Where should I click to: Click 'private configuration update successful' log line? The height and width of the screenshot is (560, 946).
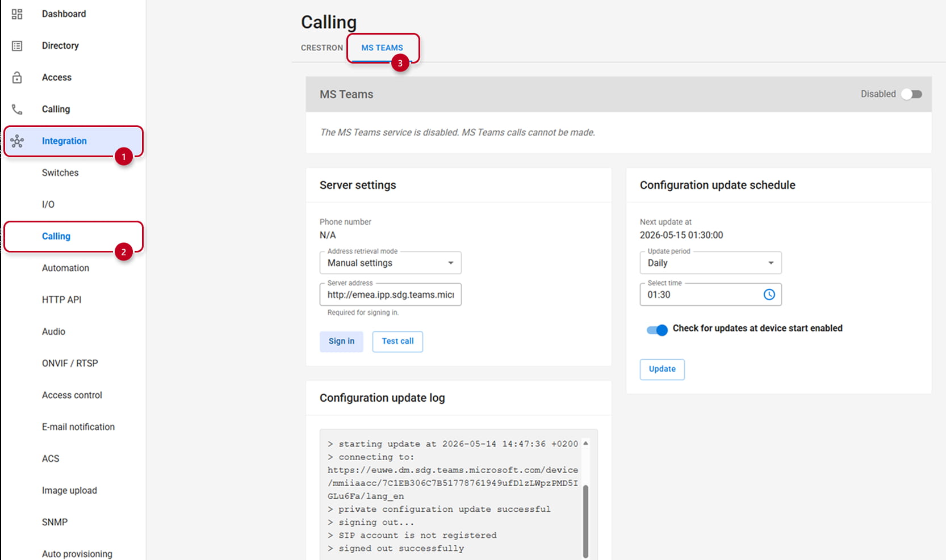[x=439, y=509]
